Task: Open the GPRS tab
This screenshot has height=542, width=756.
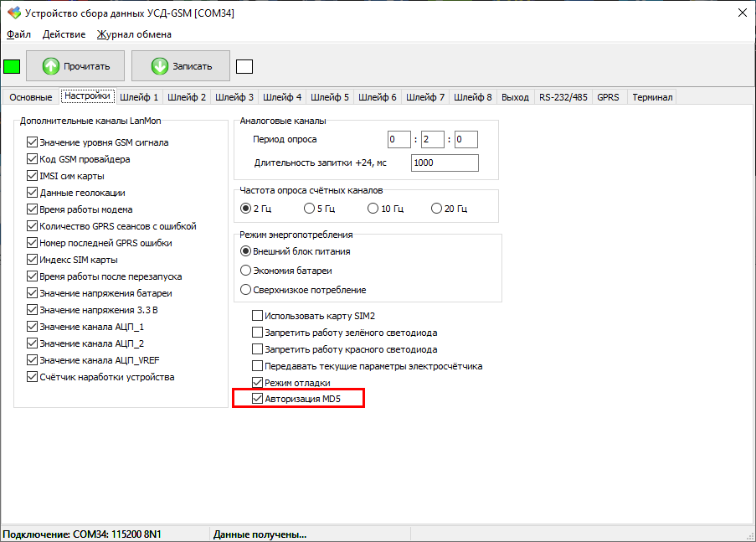Action: click(x=608, y=97)
